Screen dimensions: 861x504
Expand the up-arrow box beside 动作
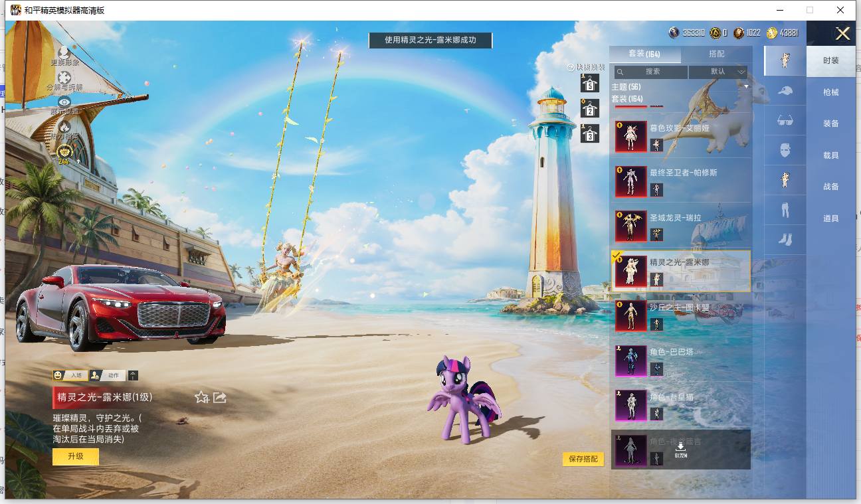pyautogui.click(x=133, y=375)
